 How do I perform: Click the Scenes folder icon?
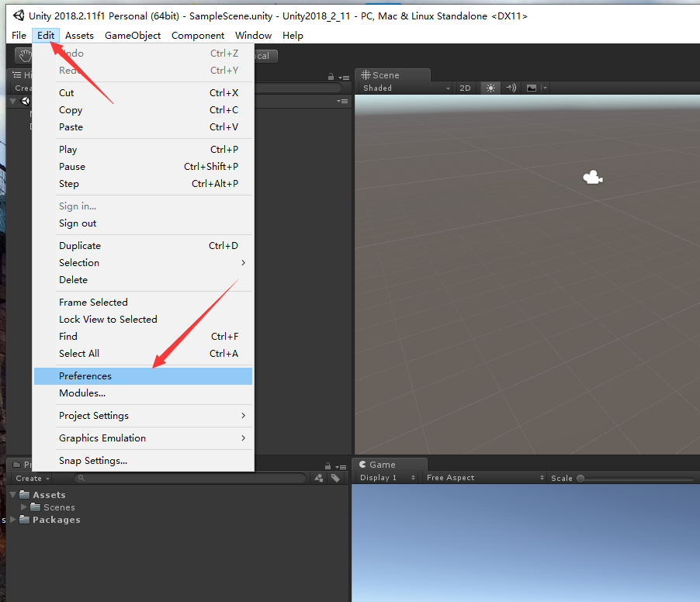(x=35, y=507)
